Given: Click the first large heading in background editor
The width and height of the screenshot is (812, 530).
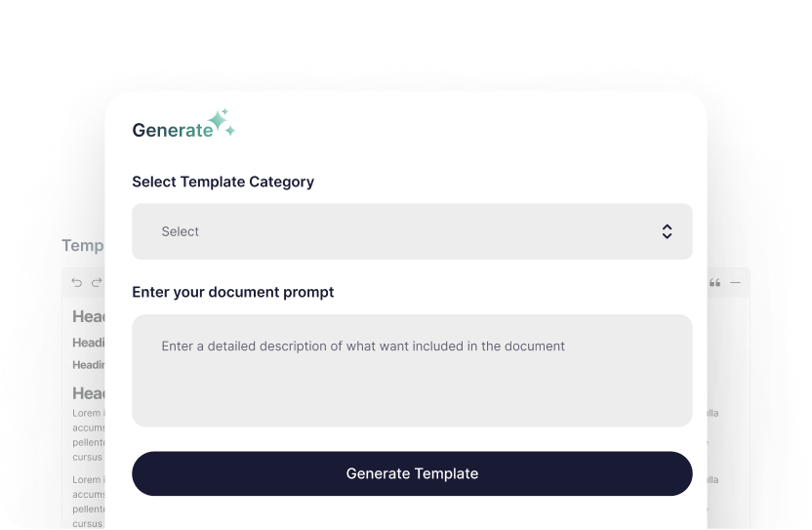Looking at the screenshot, I should [x=89, y=316].
